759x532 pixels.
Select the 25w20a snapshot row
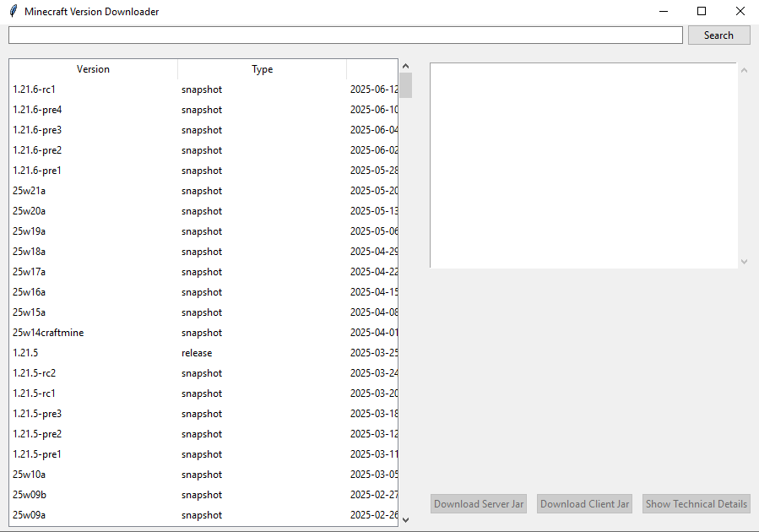pos(203,212)
